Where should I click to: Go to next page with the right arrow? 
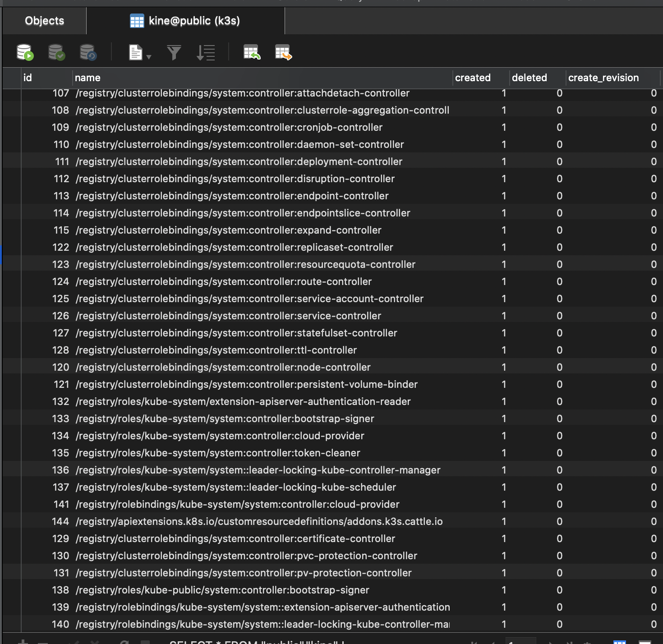pyautogui.click(x=551, y=641)
